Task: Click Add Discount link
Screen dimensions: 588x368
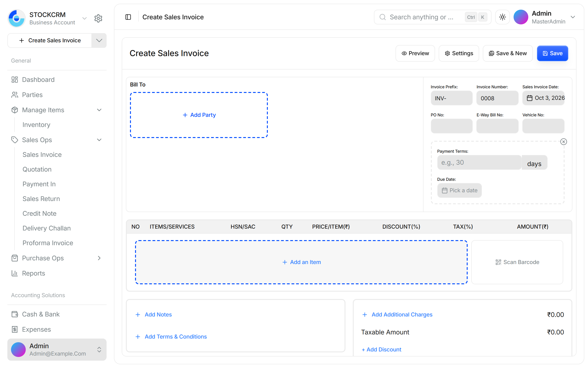Action: click(382, 349)
